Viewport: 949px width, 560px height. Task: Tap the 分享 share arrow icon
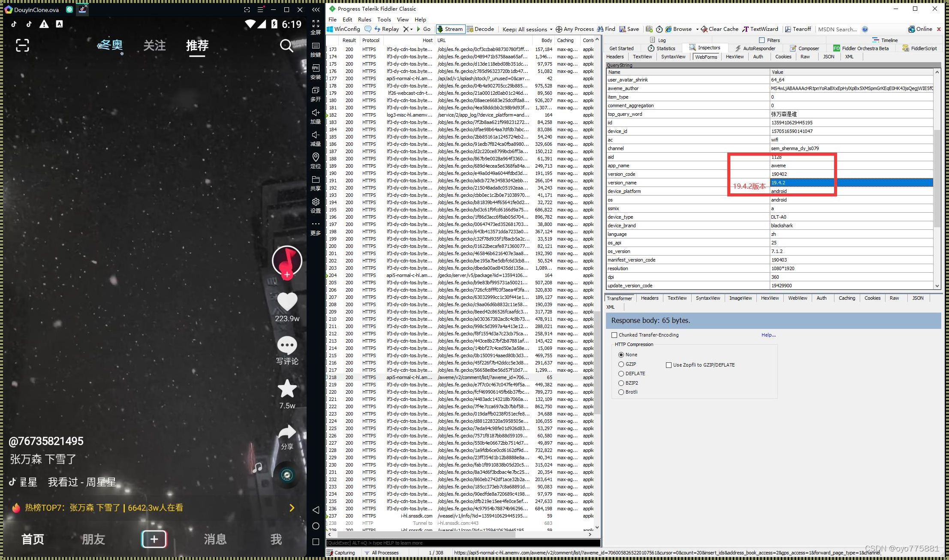tap(287, 432)
